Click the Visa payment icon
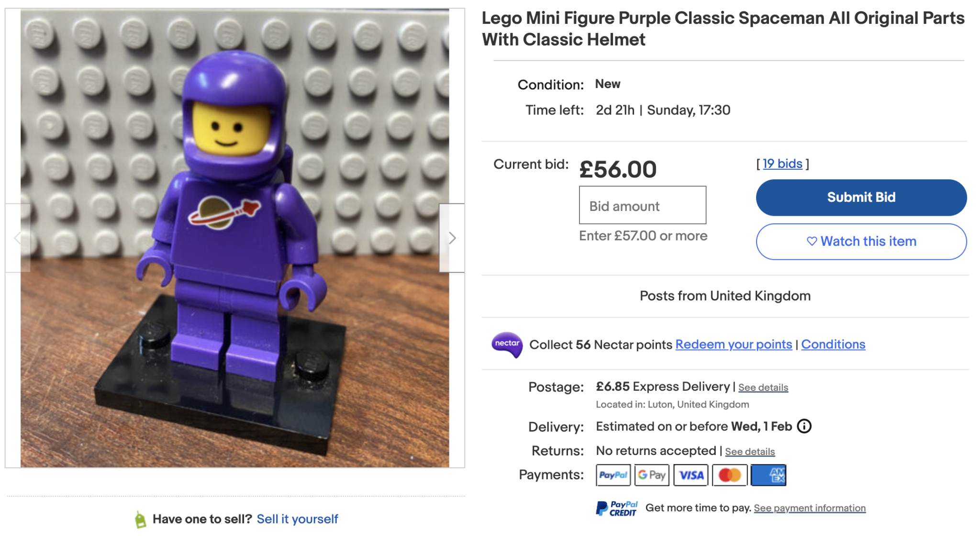The width and height of the screenshot is (980, 543). coord(690,475)
